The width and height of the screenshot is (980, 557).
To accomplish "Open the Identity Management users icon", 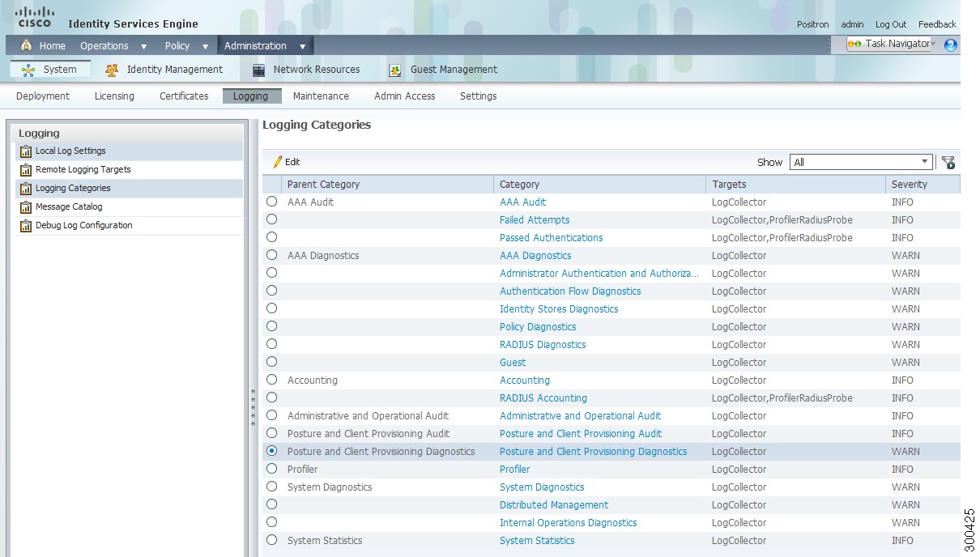I will [112, 70].
